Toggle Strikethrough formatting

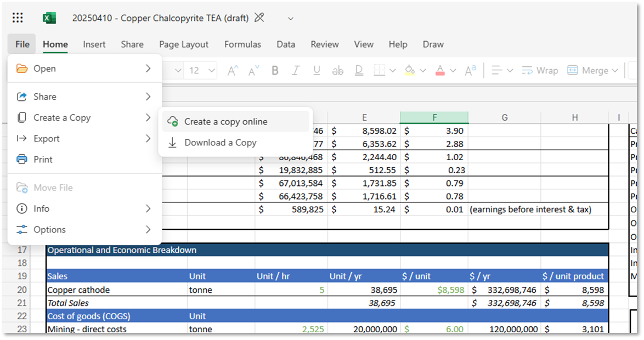click(337, 71)
